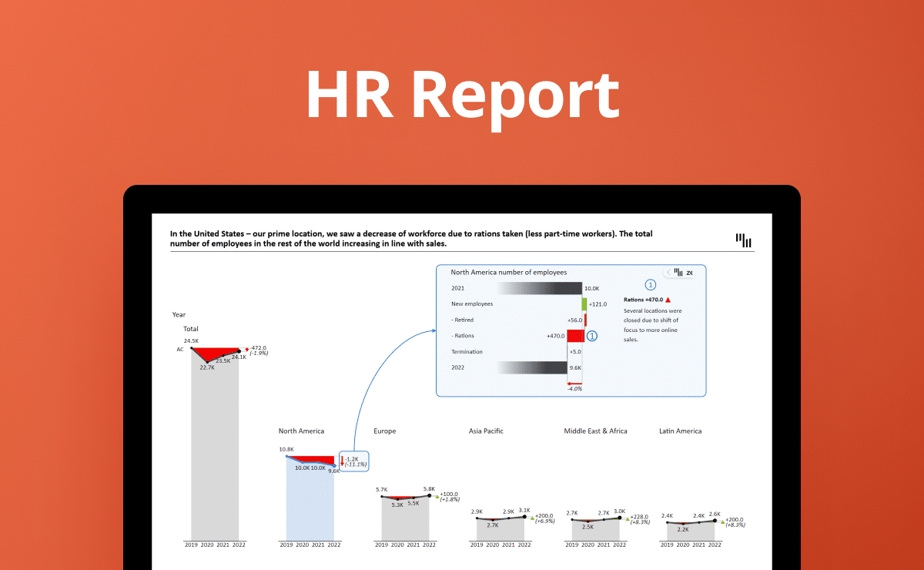This screenshot has width=924, height=570.
Task: Click the 'New employees' row label
Action: click(x=472, y=303)
